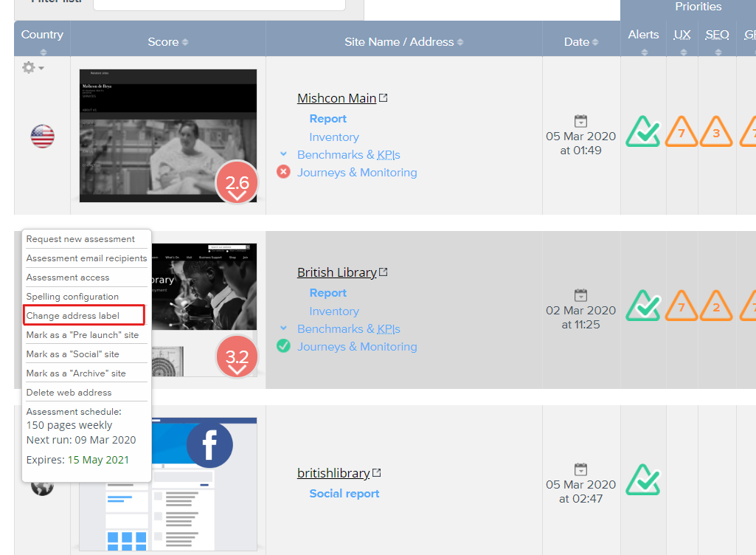Open Inventory link under British Library
This screenshot has height=555, width=756.
click(x=334, y=311)
